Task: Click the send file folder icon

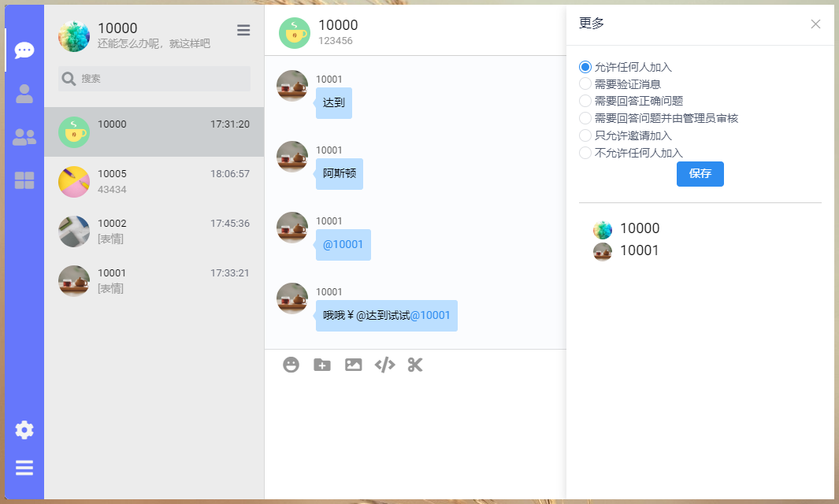Action: (x=322, y=365)
